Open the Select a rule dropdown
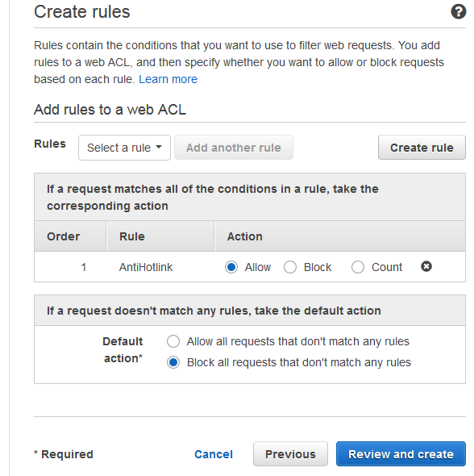Viewport: 474px width, 476px height. tap(124, 148)
